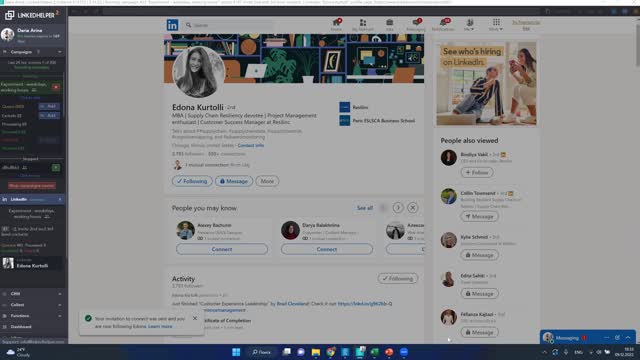Open Messaging overlay options (three dots)
The width and height of the screenshot is (640, 360).
(607, 338)
